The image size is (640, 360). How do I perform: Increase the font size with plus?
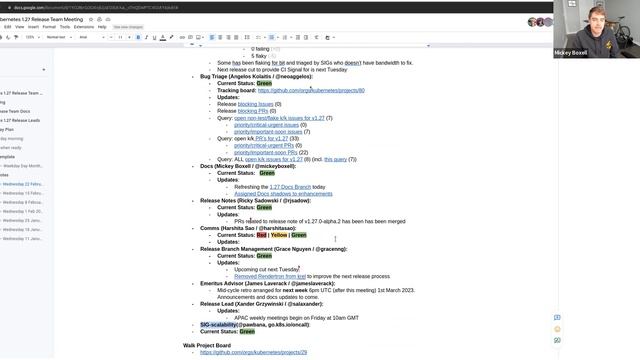pyautogui.click(x=129, y=37)
